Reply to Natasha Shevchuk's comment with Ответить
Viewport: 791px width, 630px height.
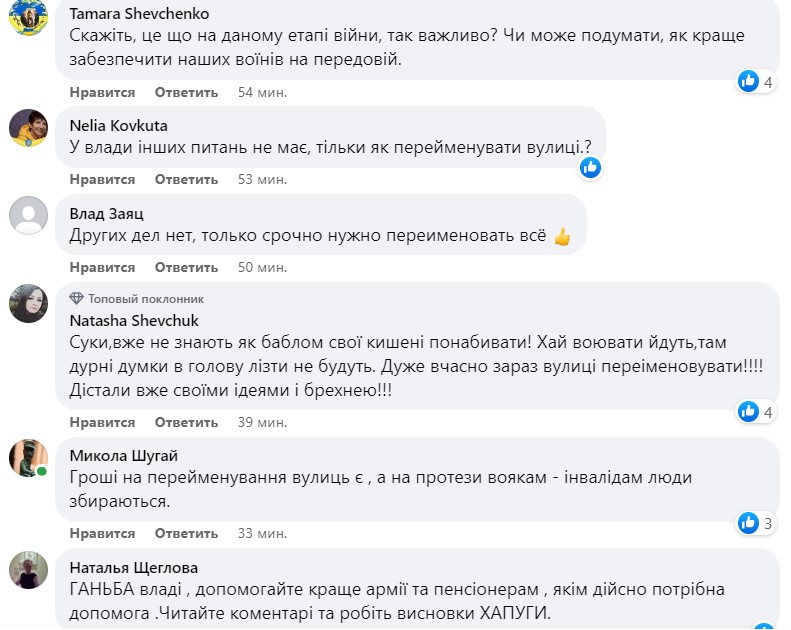[186, 422]
